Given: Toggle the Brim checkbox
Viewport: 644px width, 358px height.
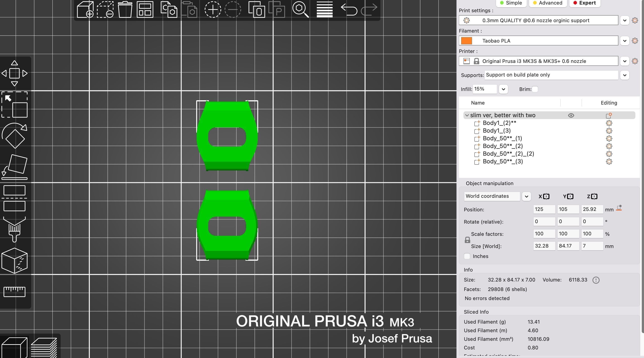Looking at the screenshot, I should click(535, 89).
